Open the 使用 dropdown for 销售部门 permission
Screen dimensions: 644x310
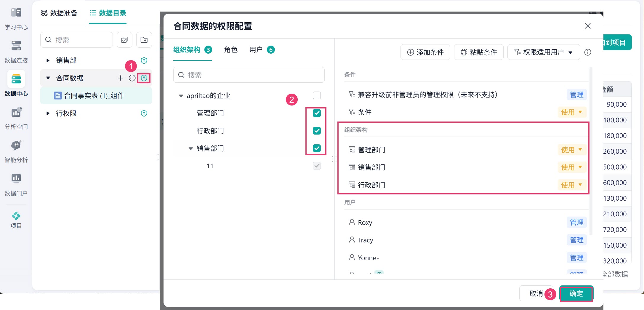click(571, 167)
